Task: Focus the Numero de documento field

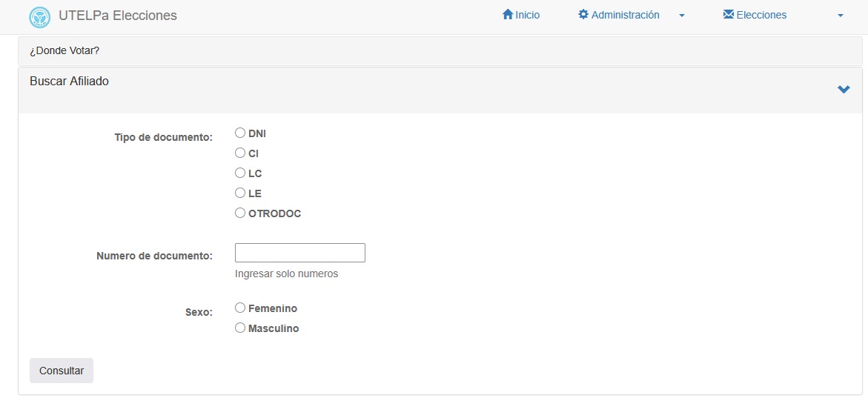Action: [299, 253]
